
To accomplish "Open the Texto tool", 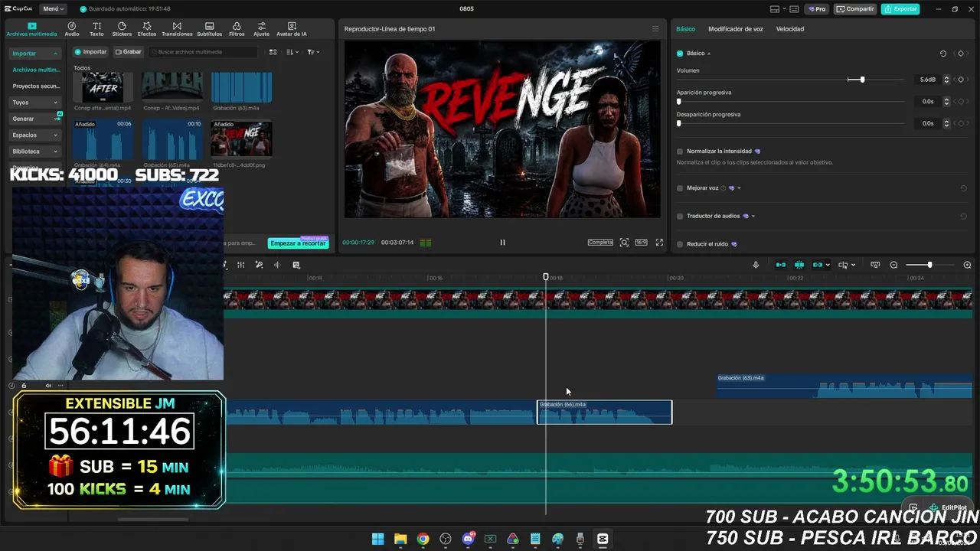I will click(x=96, y=29).
